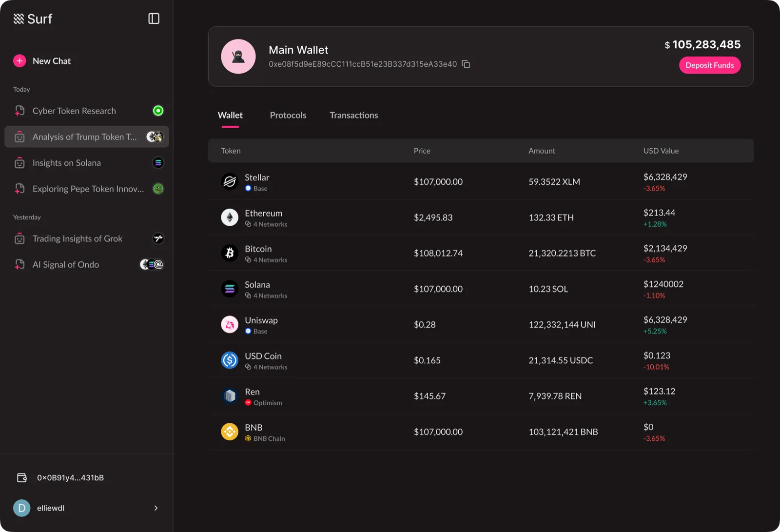The image size is (780, 532).
Task: Click the green Cyber token badge
Action: (158, 111)
